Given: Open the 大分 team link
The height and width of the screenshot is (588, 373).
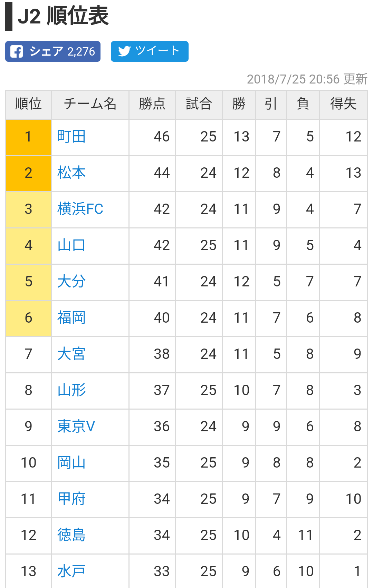Looking at the screenshot, I should [71, 282].
